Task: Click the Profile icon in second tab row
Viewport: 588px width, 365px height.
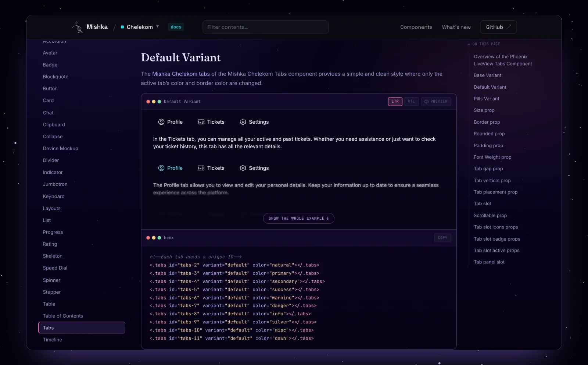Action: click(x=161, y=168)
